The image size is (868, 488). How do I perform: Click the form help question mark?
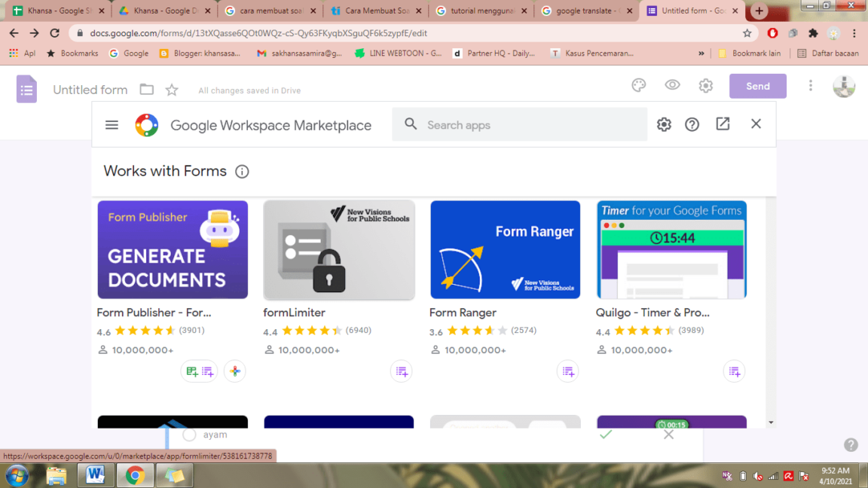pyautogui.click(x=851, y=444)
